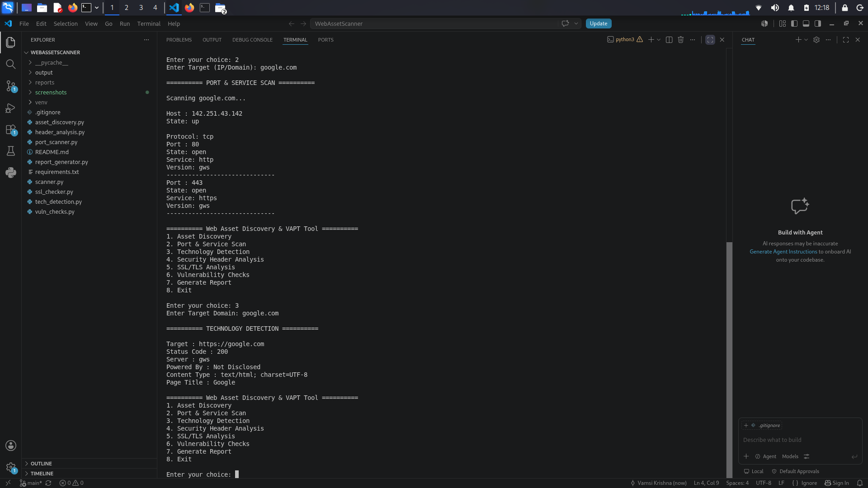Synchronize changes in the status bar
The image size is (868, 488).
48,483
